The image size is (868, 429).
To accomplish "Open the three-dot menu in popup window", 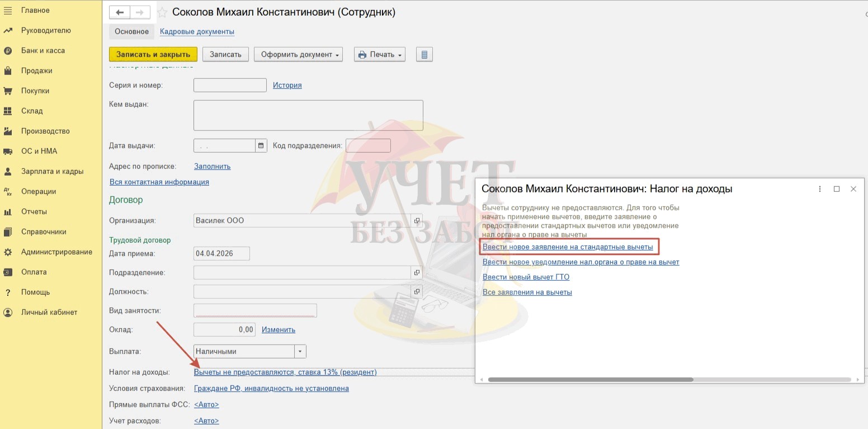I will pyautogui.click(x=820, y=189).
